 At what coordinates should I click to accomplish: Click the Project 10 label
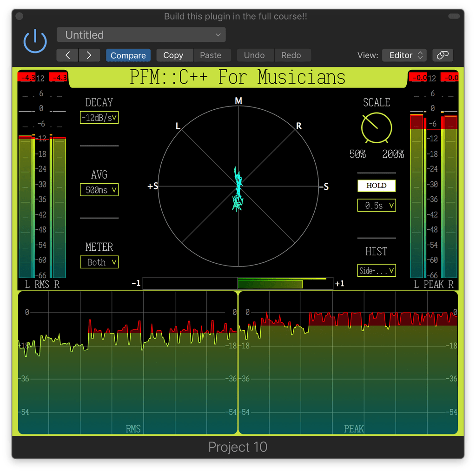coord(238,447)
